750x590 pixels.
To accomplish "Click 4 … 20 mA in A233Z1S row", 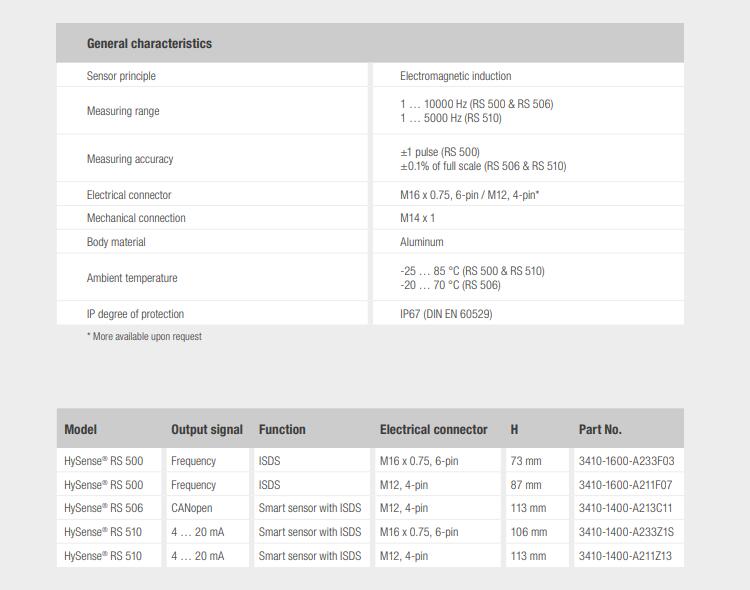I will click(x=198, y=532).
